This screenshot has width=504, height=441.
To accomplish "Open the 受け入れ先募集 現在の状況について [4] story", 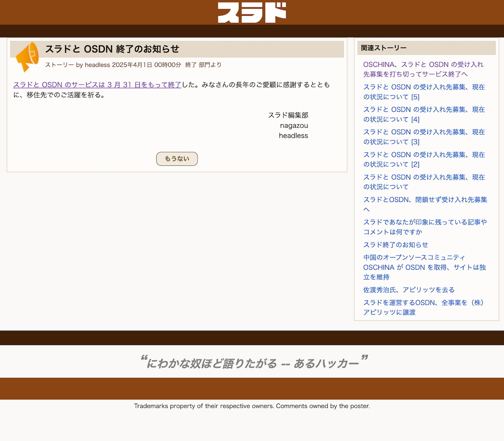I will tap(424, 114).
